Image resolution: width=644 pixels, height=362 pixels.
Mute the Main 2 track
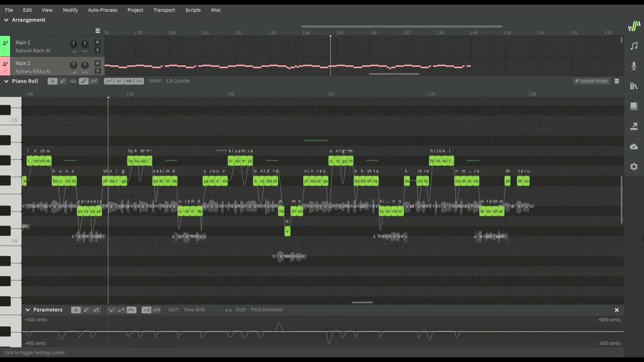(x=98, y=63)
